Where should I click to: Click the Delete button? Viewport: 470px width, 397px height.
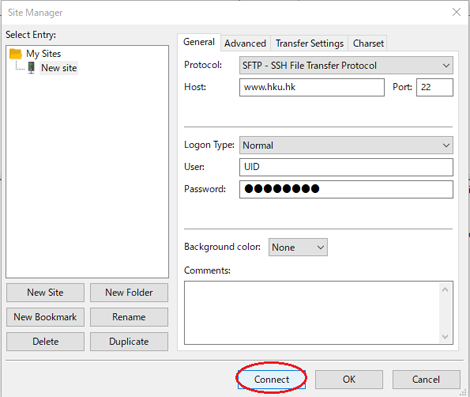pos(45,342)
